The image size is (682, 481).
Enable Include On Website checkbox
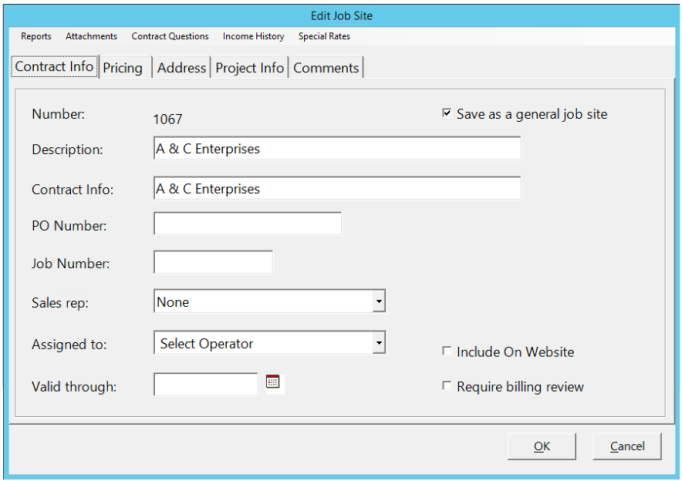(x=446, y=351)
